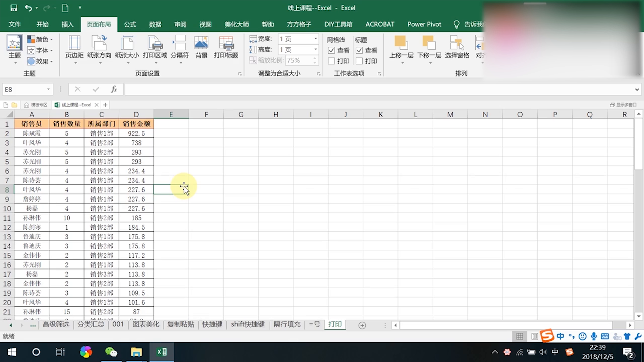Screen dimensions: 644x362
Task: Click the Themes (主题) button icon
Action: 15,44
